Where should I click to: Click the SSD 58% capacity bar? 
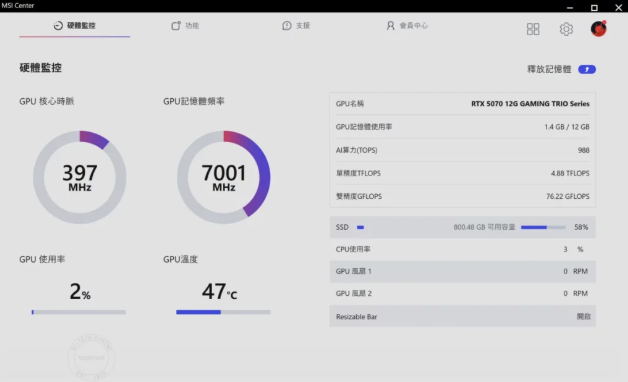click(x=543, y=227)
